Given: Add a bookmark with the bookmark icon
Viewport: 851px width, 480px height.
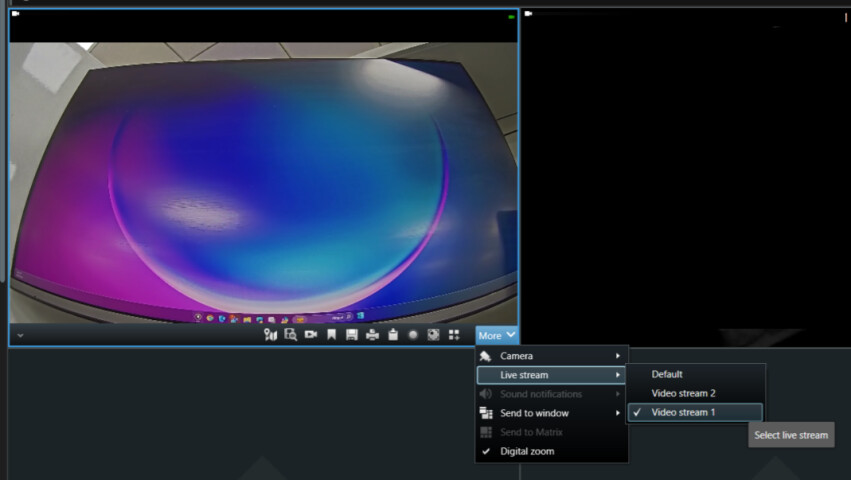Looking at the screenshot, I should (331, 334).
